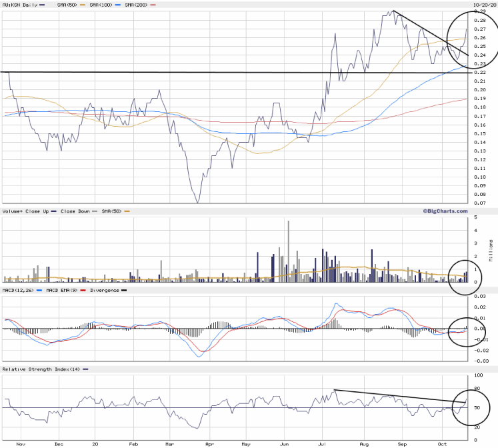The width and height of the screenshot is (498, 448).
Task: Click the Close Down volume legend swatch
Action: [x=93, y=212]
